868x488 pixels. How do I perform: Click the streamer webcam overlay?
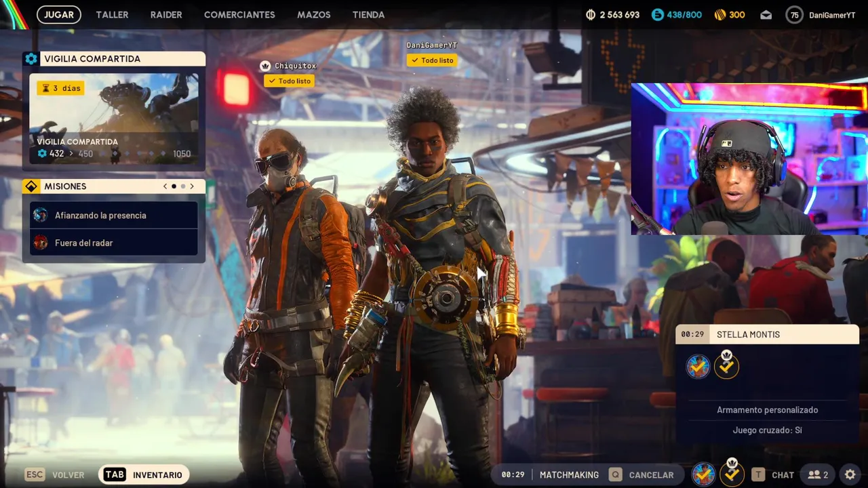point(749,159)
